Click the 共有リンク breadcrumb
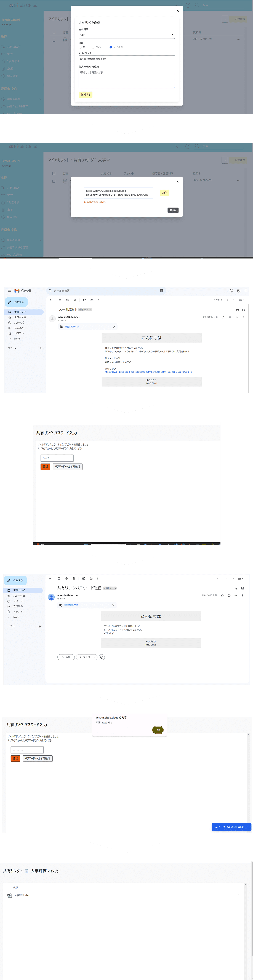Screen dimensions: 253x980 click(x=11, y=871)
